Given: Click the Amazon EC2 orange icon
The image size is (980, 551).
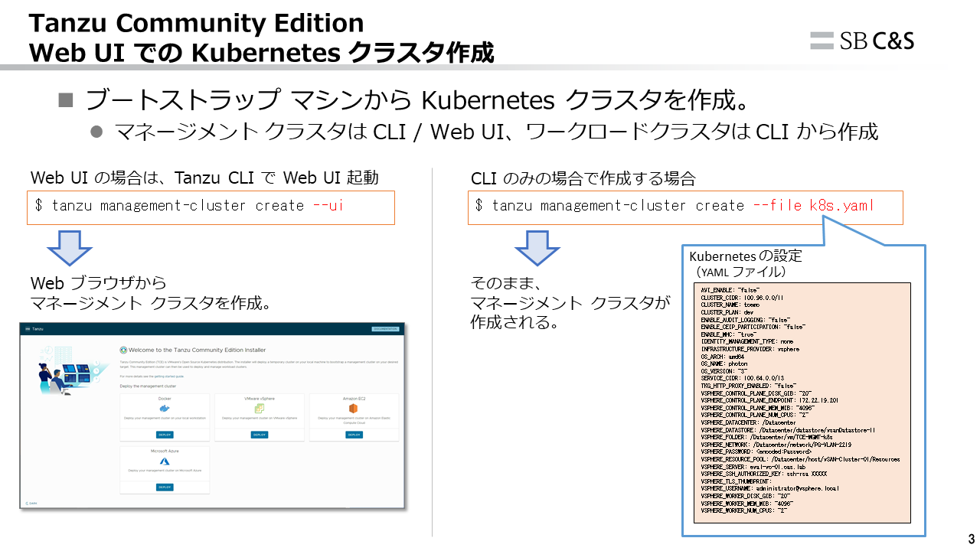Looking at the screenshot, I should coord(354,409).
